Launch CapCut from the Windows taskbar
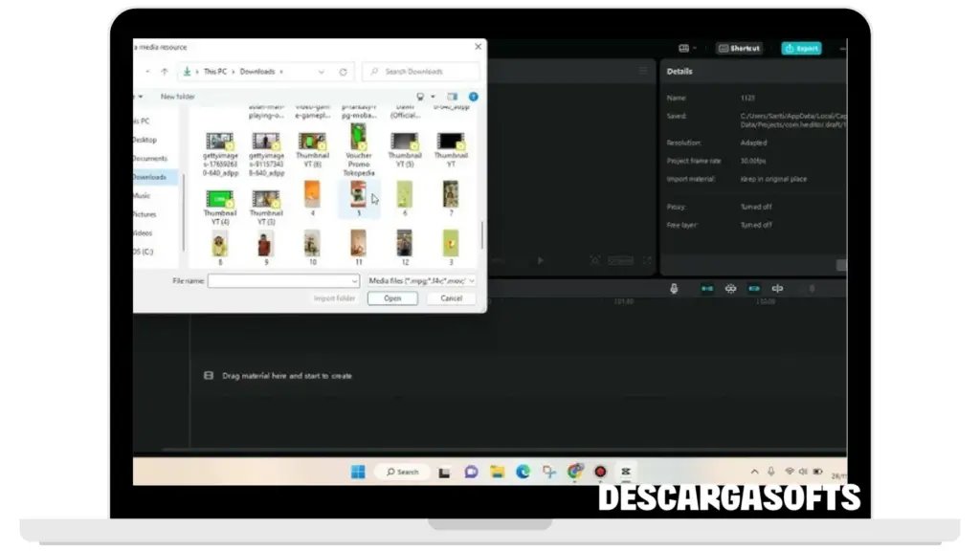 (625, 472)
